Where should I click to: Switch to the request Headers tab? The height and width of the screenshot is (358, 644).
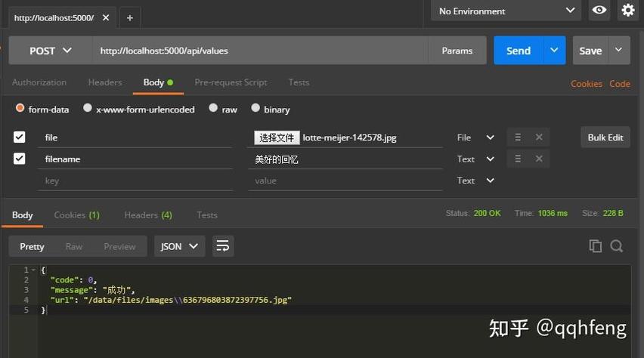[x=105, y=82]
